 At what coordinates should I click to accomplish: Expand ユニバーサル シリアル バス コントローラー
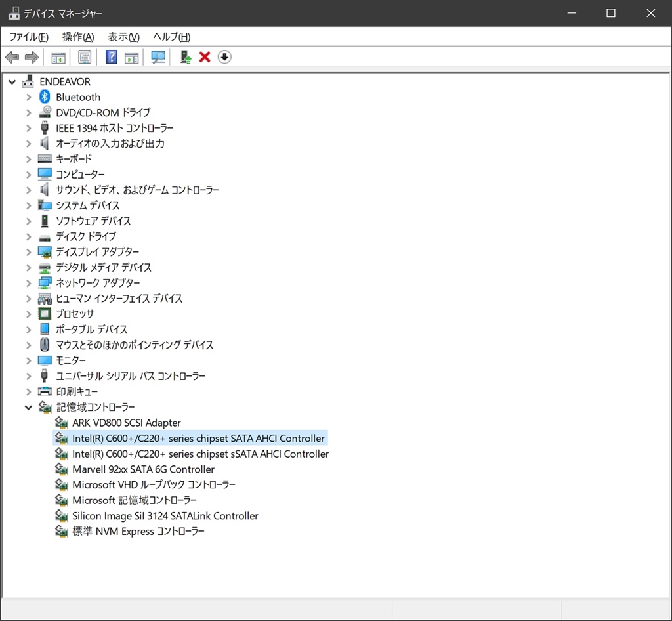click(28, 376)
